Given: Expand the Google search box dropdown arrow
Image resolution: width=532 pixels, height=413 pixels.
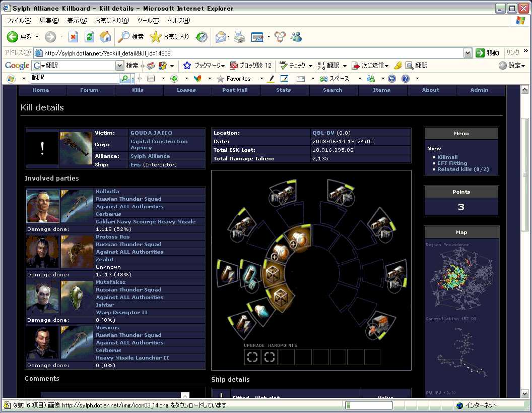Looking at the screenshot, I should 119,65.
